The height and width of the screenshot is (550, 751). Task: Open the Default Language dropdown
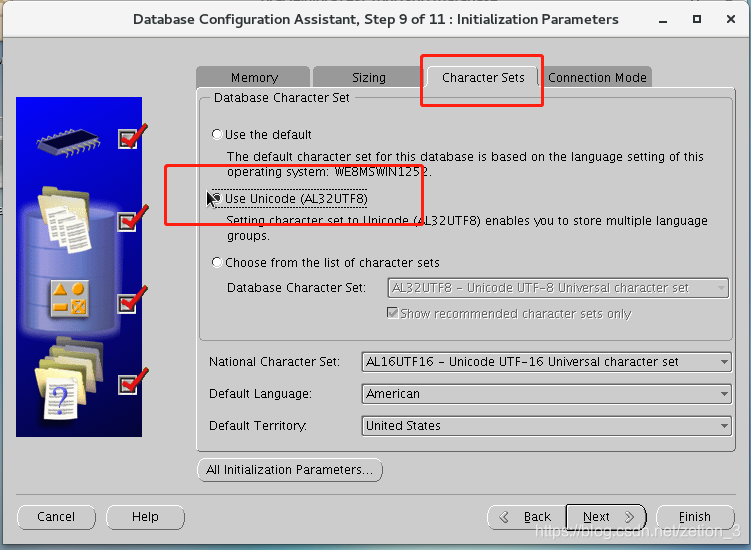(546, 394)
